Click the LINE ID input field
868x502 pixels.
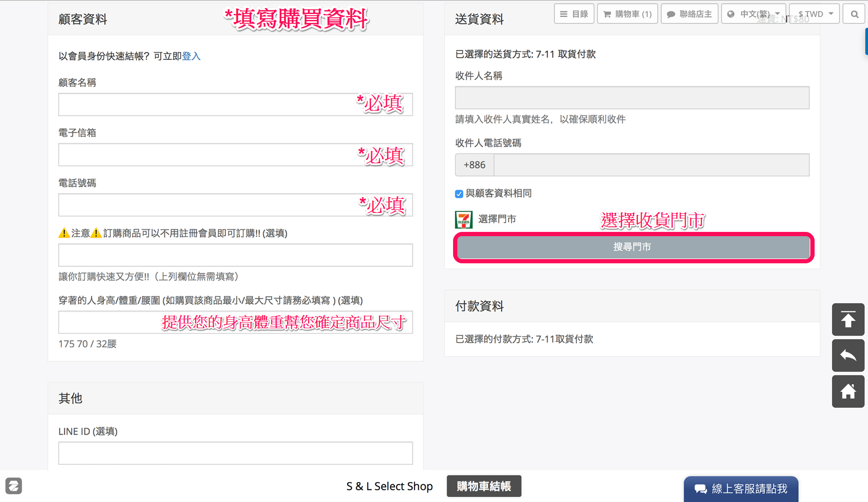coord(235,453)
